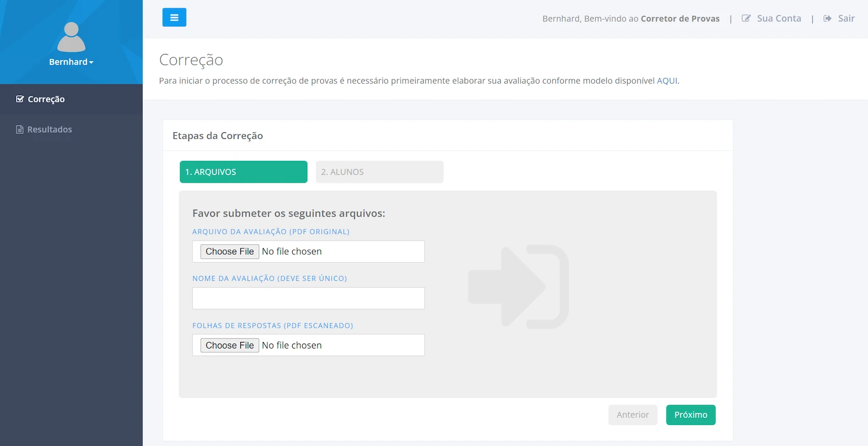Click the edit icon next to Sua Conta

pyautogui.click(x=746, y=19)
